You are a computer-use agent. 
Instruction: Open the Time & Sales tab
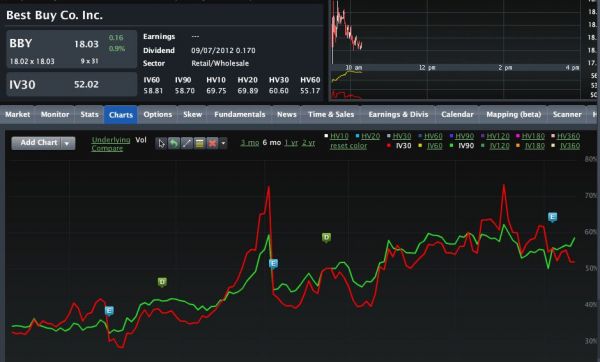click(331, 114)
